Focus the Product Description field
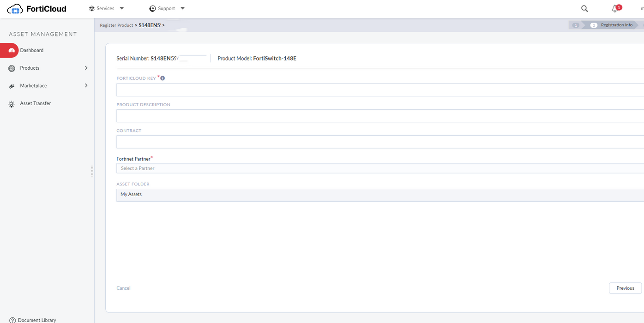 (x=380, y=116)
